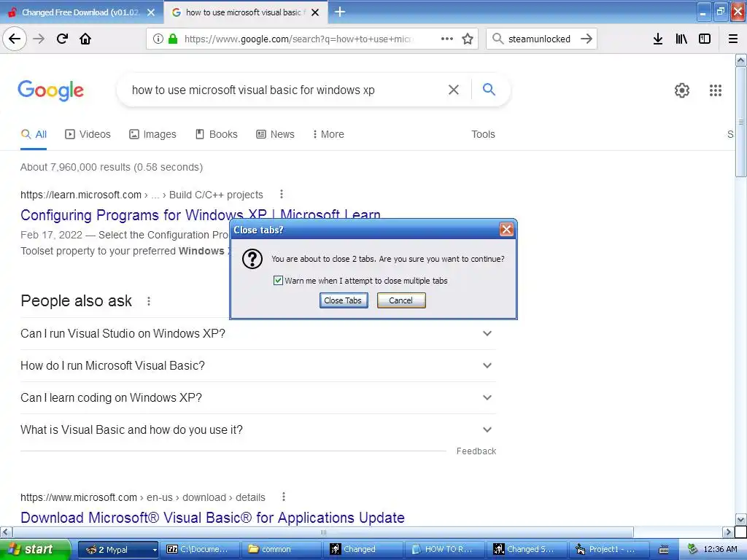Confirm with the Close Tabs button

pos(344,300)
